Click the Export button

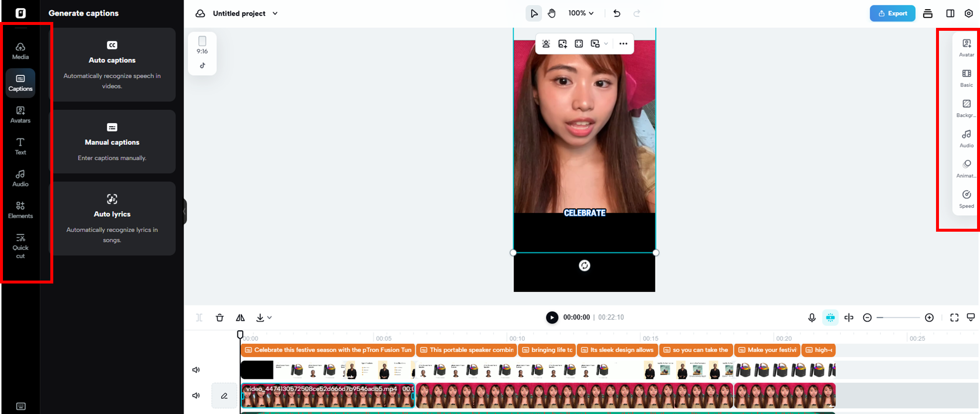(893, 13)
